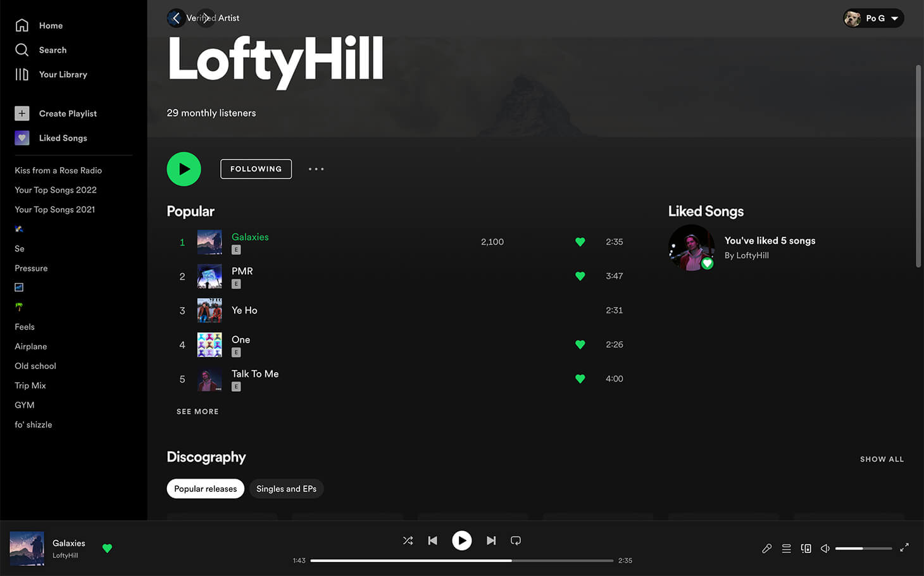Adjust the volume slider
This screenshot has width=924, height=576.
863,548
